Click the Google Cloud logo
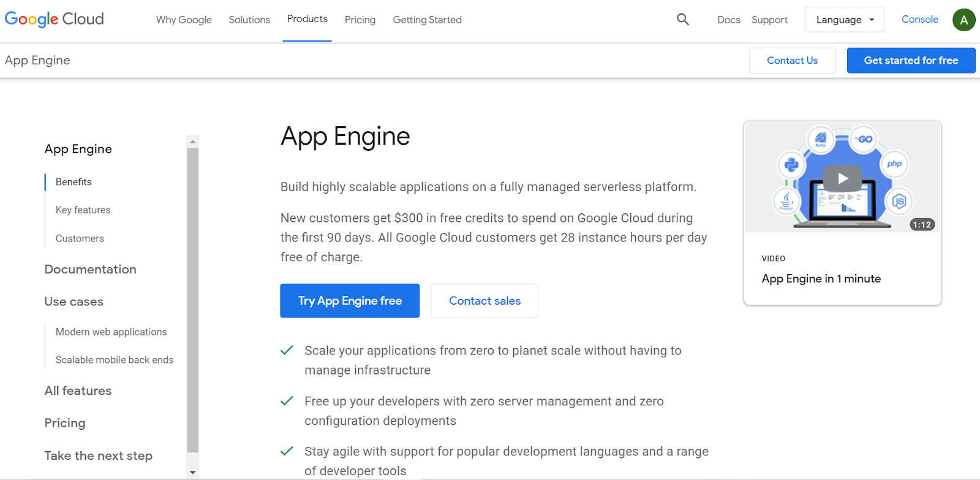This screenshot has width=980, height=480. point(55,19)
